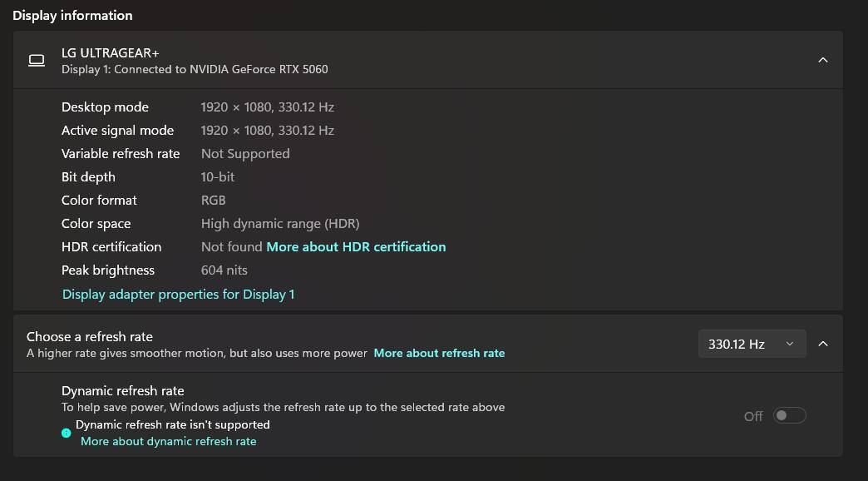Image resolution: width=868 pixels, height=481 pixels.
Task: Click the RGB Color format value
Action: (213, 201)
